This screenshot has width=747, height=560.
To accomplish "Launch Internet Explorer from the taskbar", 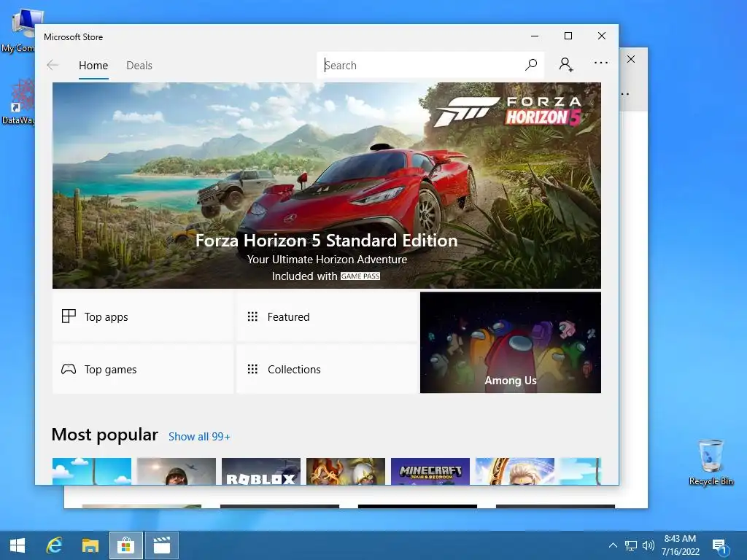I will point(54,545).
